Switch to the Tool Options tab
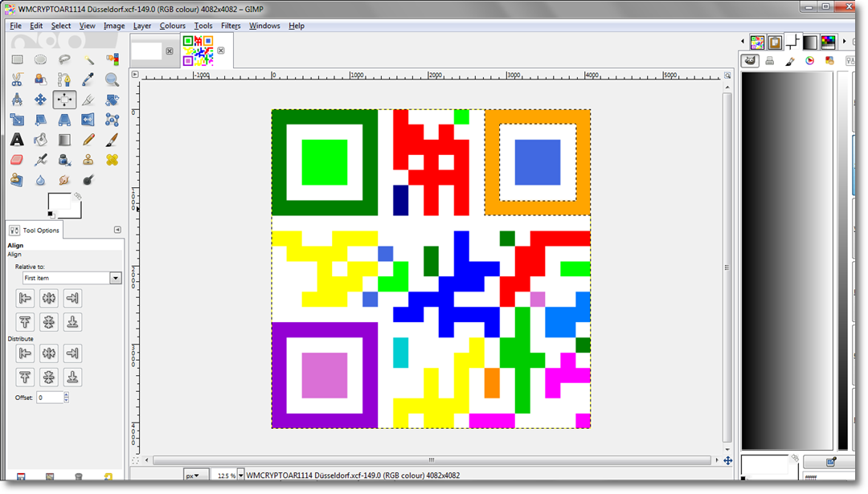The height and width of the screenshot is (494, 868). [35, 230]
